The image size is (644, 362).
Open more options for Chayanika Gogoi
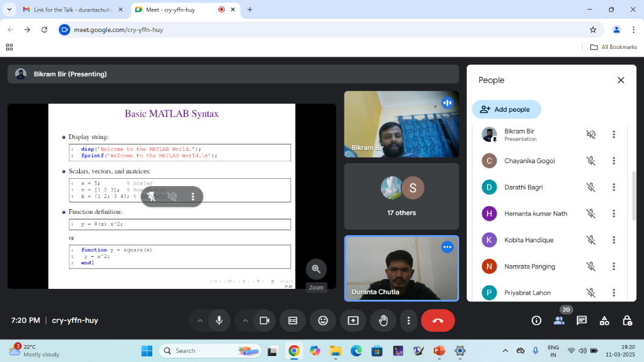tap(614, 161)
